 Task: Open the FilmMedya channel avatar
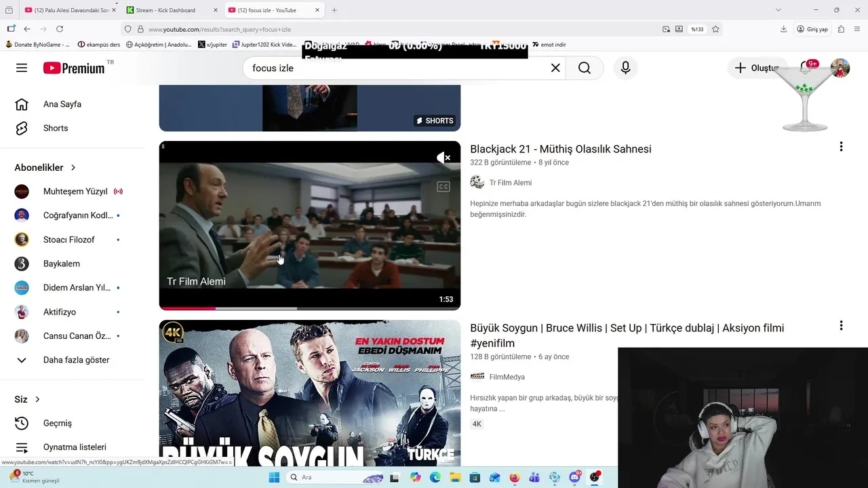pos(477,377)
